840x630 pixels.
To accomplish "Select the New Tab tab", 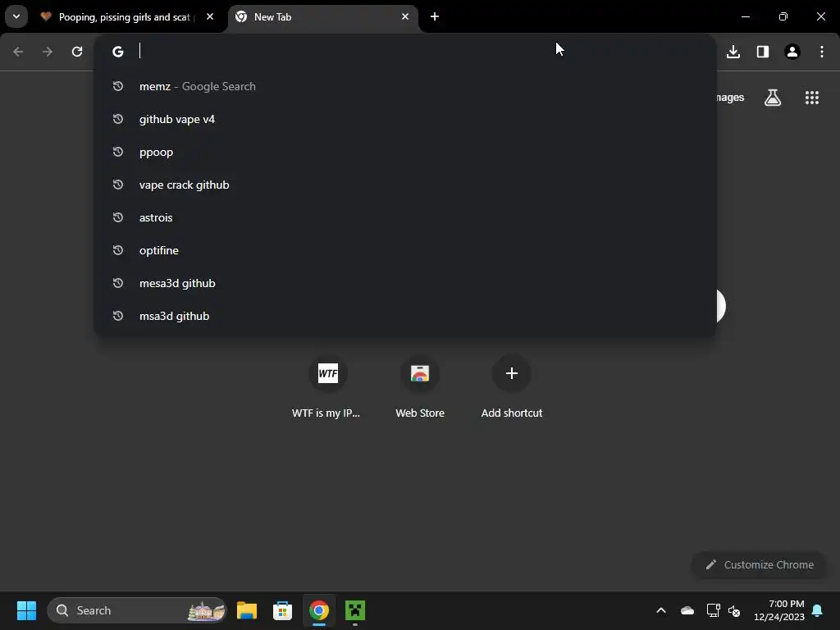I will (323, 17).
